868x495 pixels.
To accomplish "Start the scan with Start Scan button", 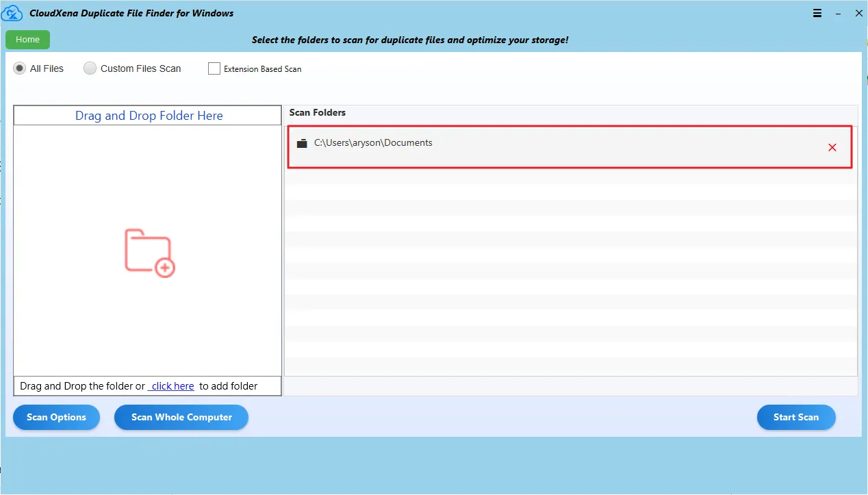I will [795, 417].
